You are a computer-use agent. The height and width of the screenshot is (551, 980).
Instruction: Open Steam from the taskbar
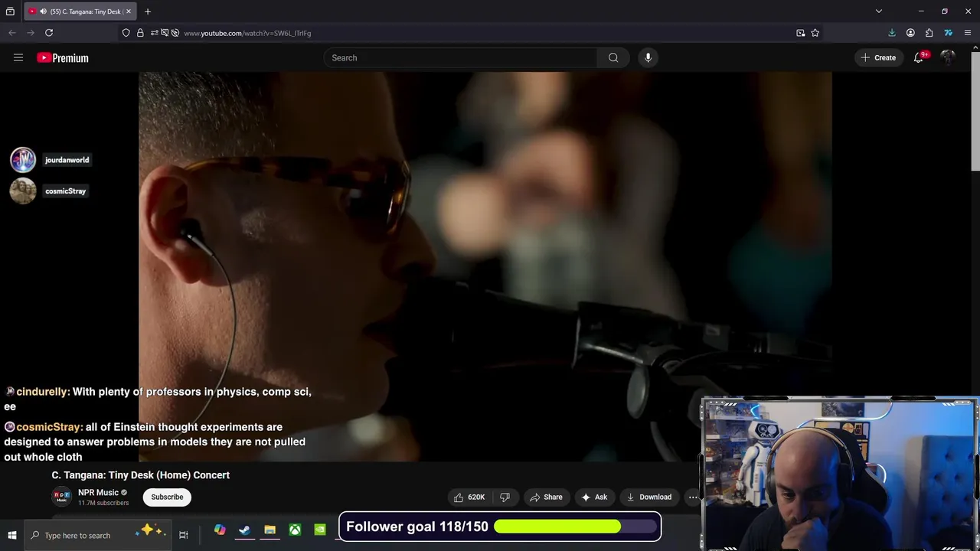point(244,530)
